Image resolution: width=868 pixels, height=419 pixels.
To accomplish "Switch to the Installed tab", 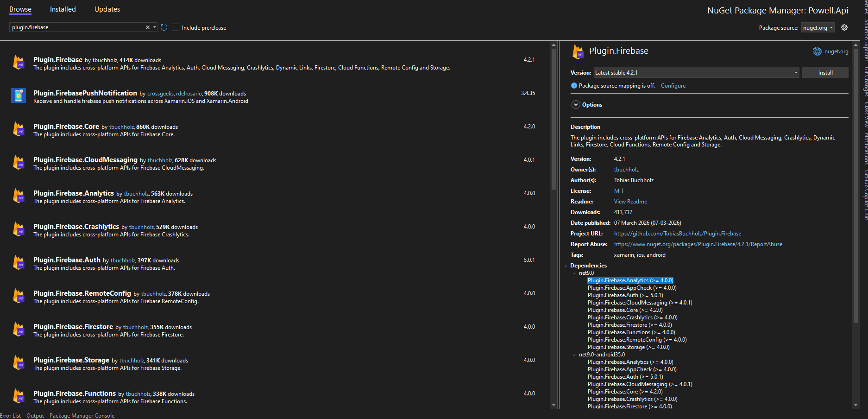I will pos(63,9).
